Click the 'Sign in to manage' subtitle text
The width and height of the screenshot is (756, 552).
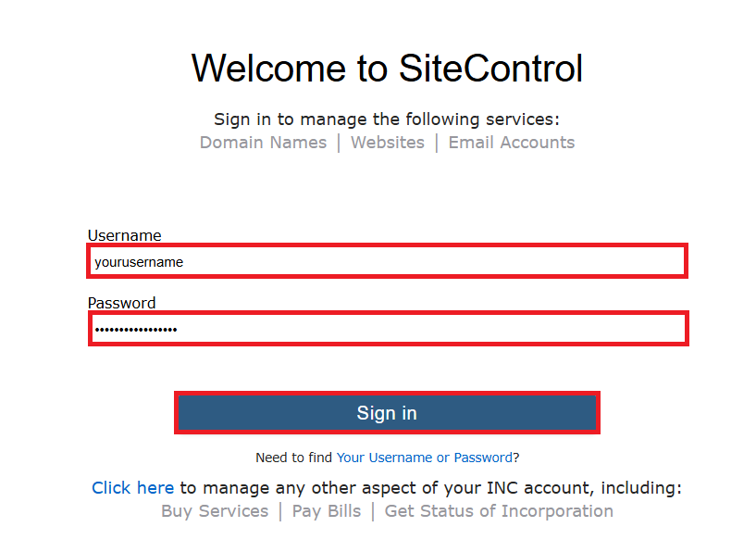tap(387, 119)
